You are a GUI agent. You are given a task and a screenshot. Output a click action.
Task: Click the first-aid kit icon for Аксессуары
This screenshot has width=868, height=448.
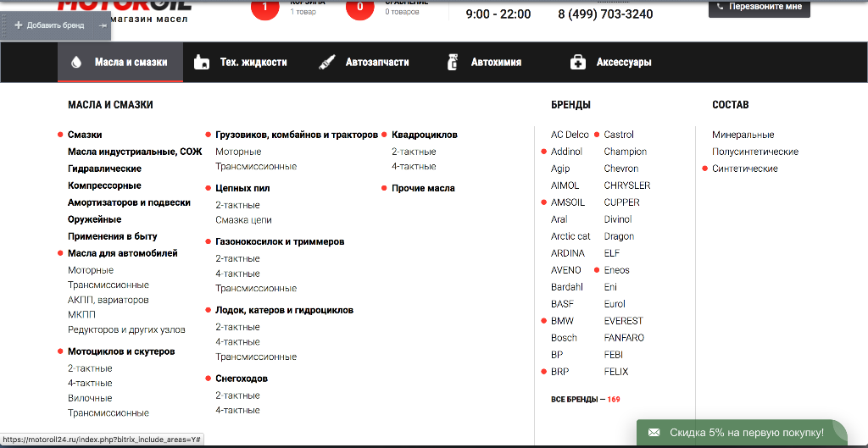[x=578, y=63]
